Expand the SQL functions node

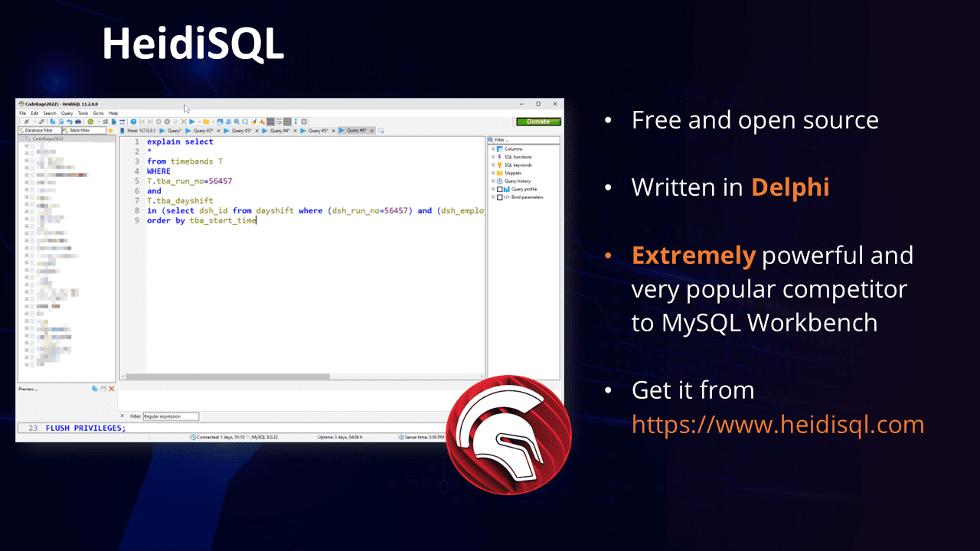492,157
